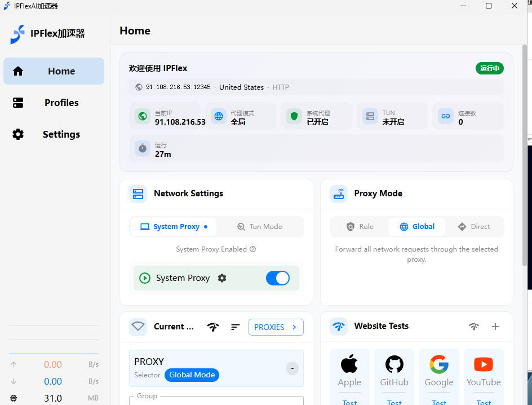Click the globe icon next to 91.108.216.53:12345

click(139, 87)
